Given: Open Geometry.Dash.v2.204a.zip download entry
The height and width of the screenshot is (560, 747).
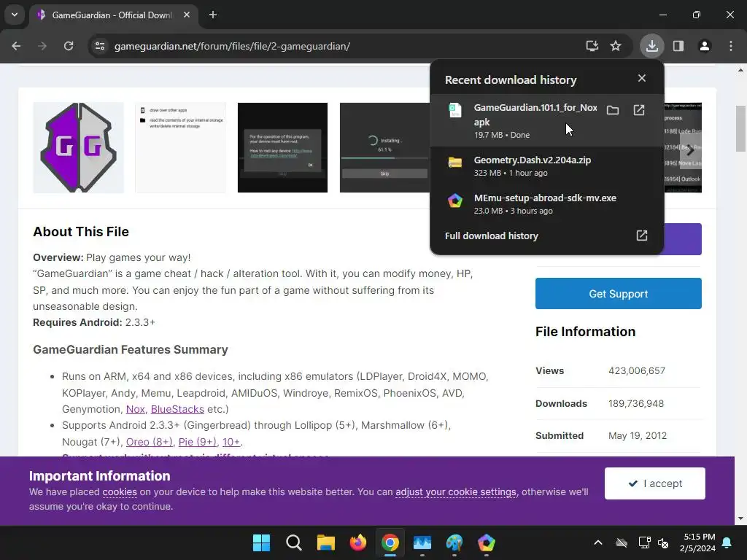Looking at the screenshot, I should pos(546,166).
